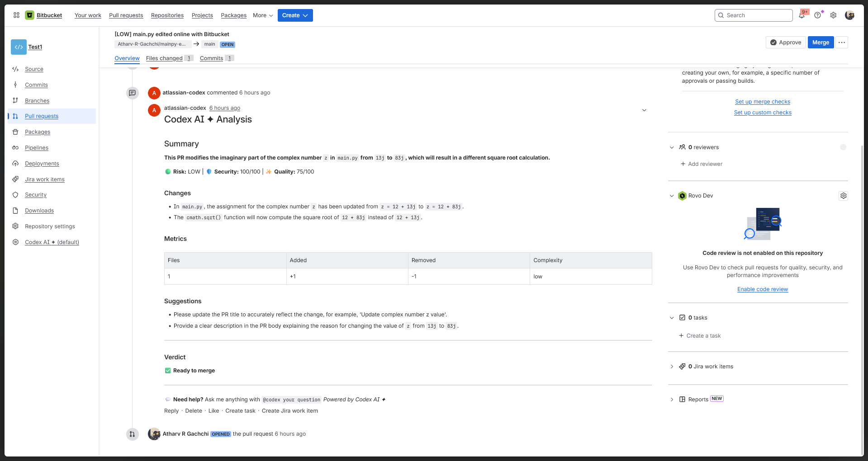The height and width of the screenshot is (461, 868).
Task: Open the user profile avatar
Action: [849, 15]
